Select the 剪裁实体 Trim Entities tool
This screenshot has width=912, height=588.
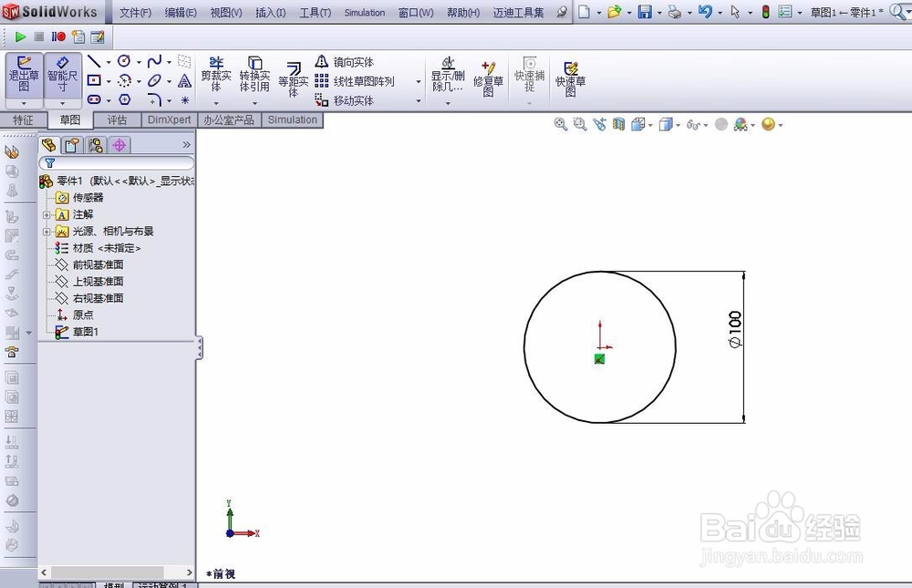point(215,75)
